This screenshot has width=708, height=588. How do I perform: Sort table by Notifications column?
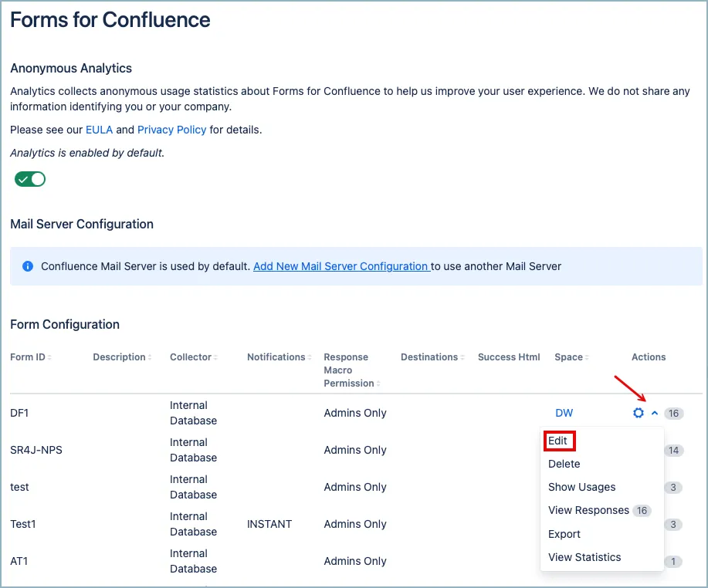pos(279,357)
